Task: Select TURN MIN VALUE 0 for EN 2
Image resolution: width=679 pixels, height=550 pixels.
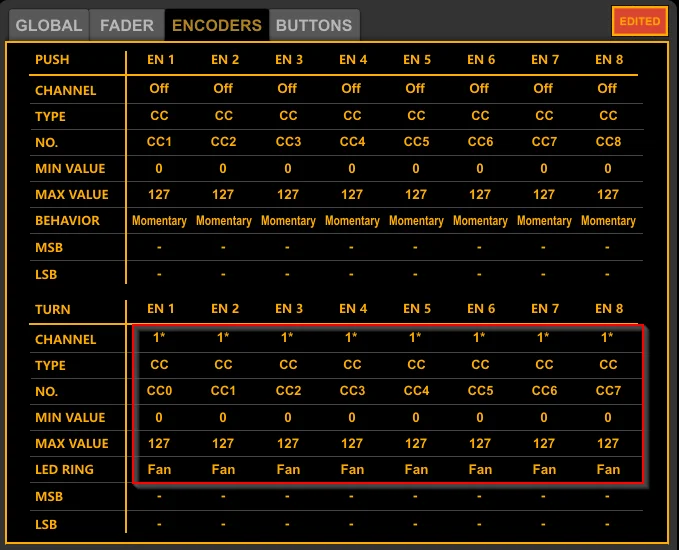Action: pos(223,417)
